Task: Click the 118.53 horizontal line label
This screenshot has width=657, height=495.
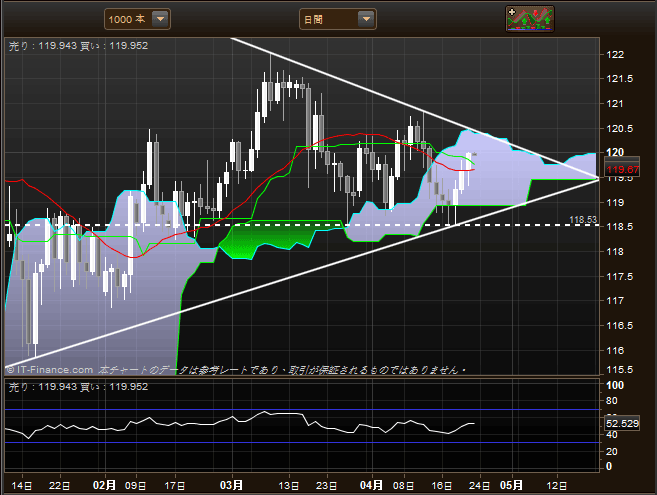Action: [583, 220]
